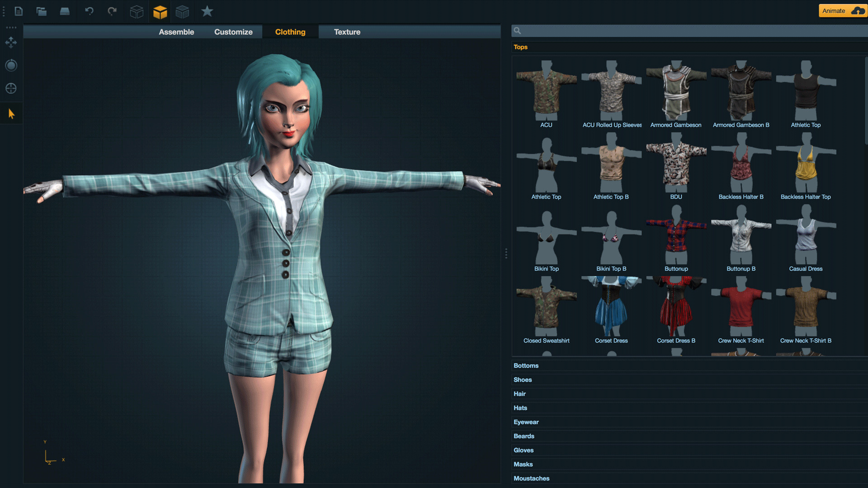Activate the Orbit tool on the left
The image size is (868, 488).
11,65
